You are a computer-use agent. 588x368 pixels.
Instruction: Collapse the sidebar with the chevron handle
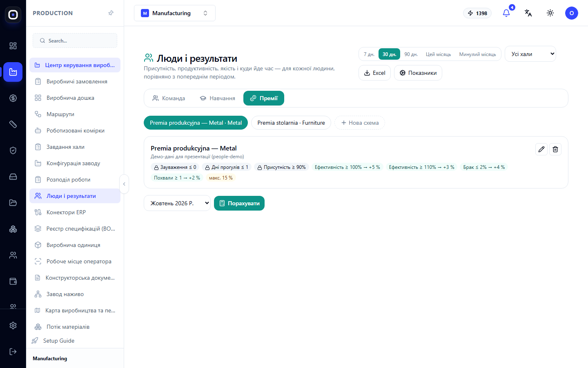(x=124, y=184)
